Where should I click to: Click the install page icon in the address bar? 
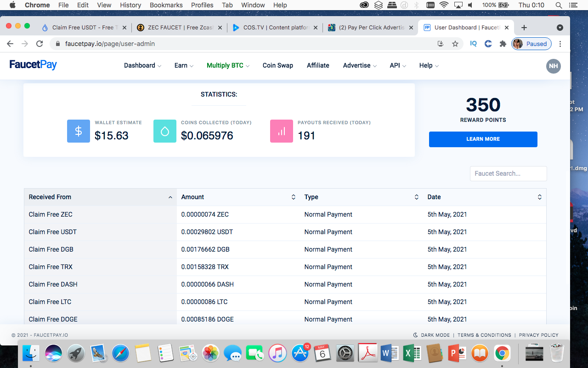tap(441, 44)
